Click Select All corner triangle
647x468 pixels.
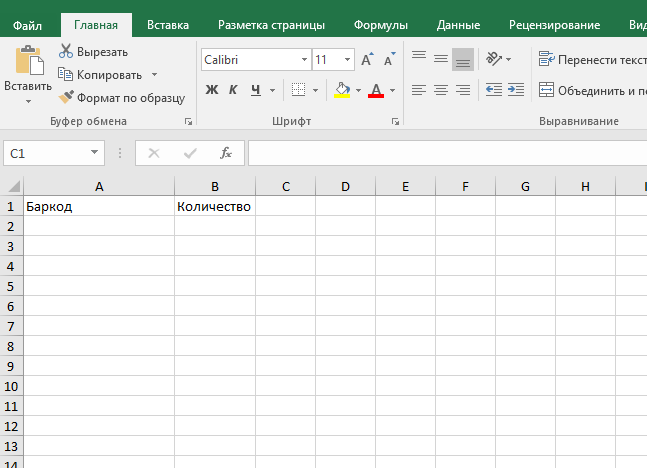tap(12, 186)
